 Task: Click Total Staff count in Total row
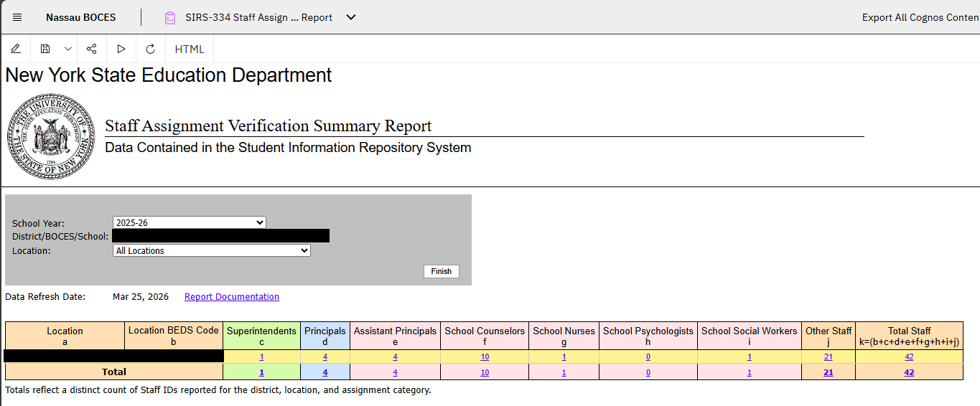909,372
